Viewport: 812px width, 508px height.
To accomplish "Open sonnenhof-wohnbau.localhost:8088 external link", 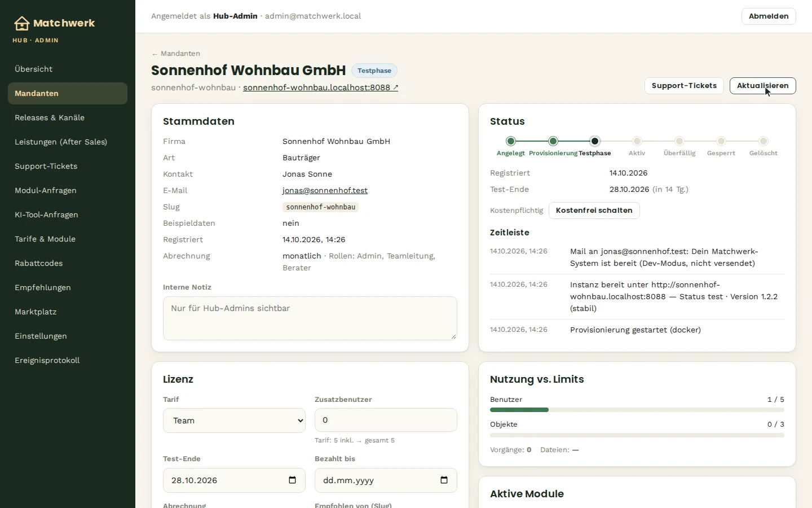I will coord(320,87).
